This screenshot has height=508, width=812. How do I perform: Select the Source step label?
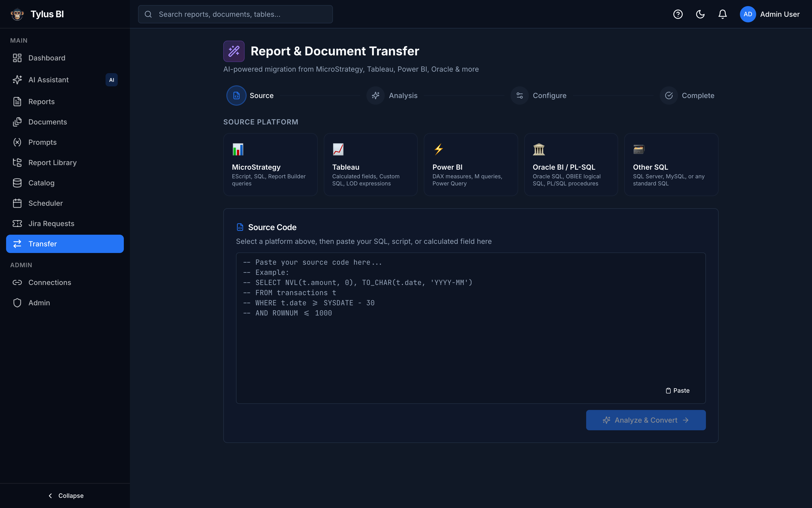(261, 96)
